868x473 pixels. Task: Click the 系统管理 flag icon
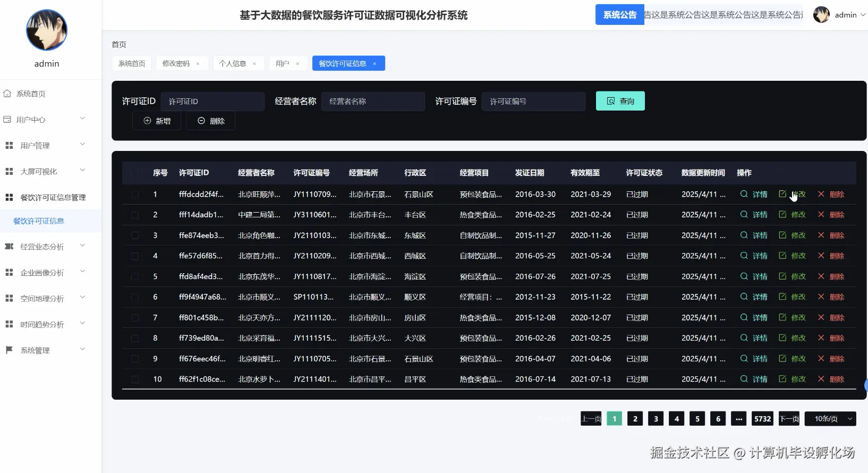tap(9, 350)
